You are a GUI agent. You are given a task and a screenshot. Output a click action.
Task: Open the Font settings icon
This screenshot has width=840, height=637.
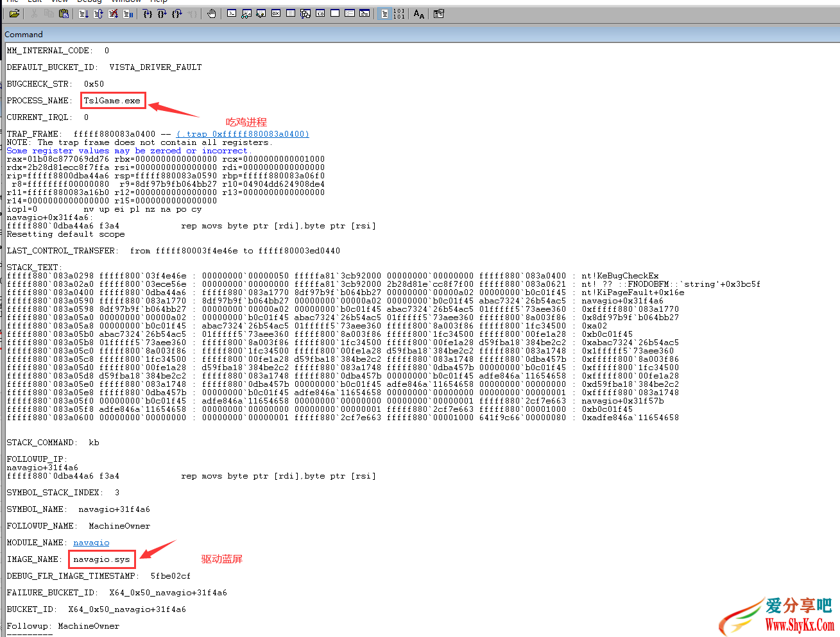(418, 13)
